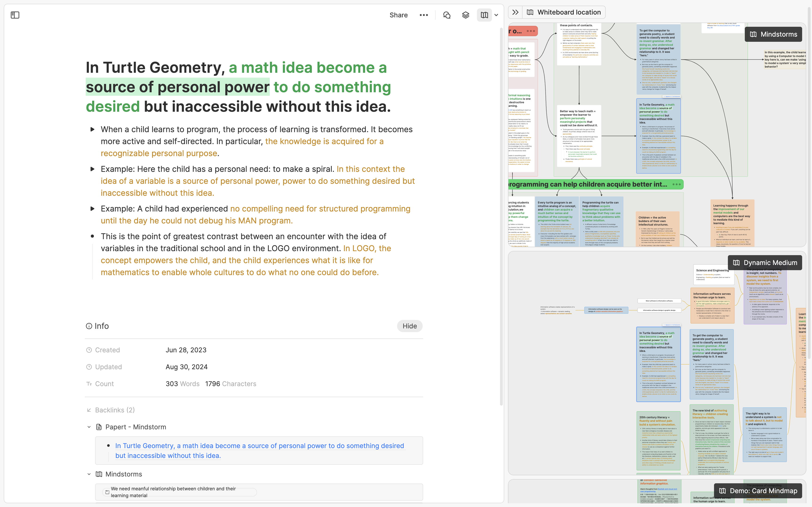The height and width of the screenshot is (507, 812).
Task: Hide the Info section
Action: tap(409, 326)
